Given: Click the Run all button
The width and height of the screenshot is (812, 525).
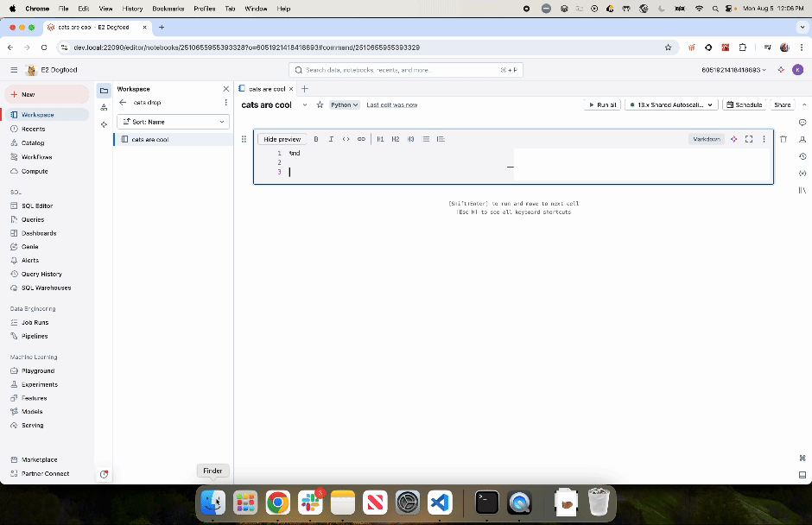Looking at the screenshot, I should [602, 104].
